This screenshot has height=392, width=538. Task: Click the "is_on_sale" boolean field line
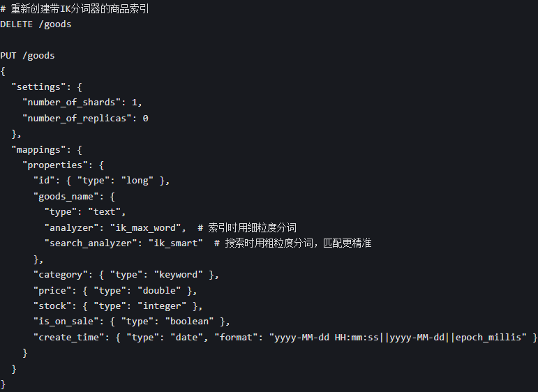131,322
